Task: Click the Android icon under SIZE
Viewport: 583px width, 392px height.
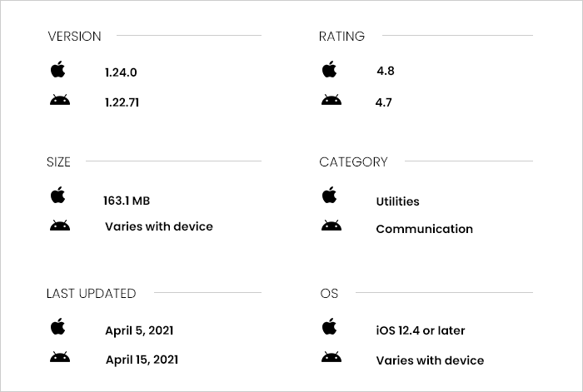Action: point(60,226)
